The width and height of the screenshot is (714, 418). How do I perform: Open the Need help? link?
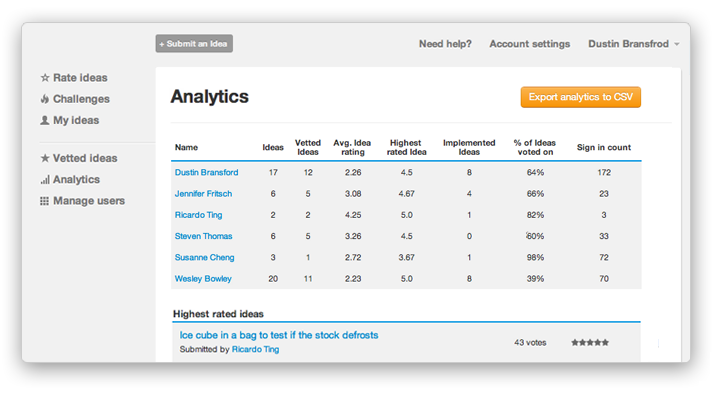[445, 44]
